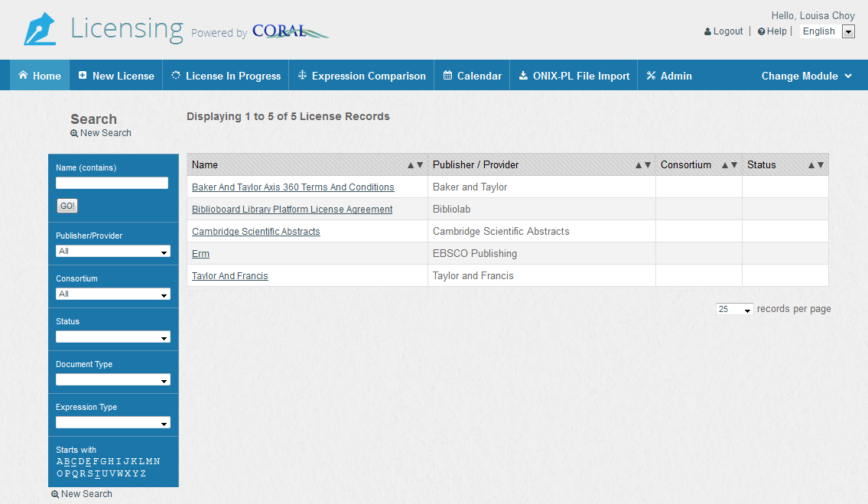Click the Logout user icon
Screen dimensions: 868x504
click(x=707, y=31)
